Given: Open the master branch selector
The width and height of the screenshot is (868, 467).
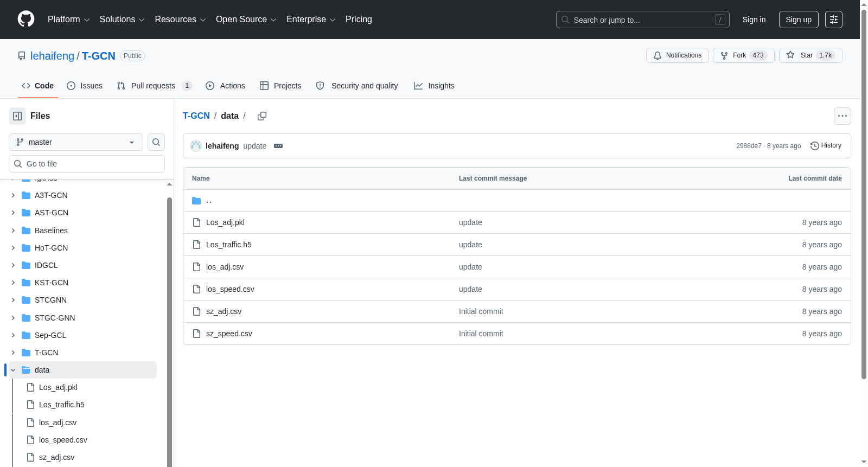Looking at the screenshot, I should [76, 142].
